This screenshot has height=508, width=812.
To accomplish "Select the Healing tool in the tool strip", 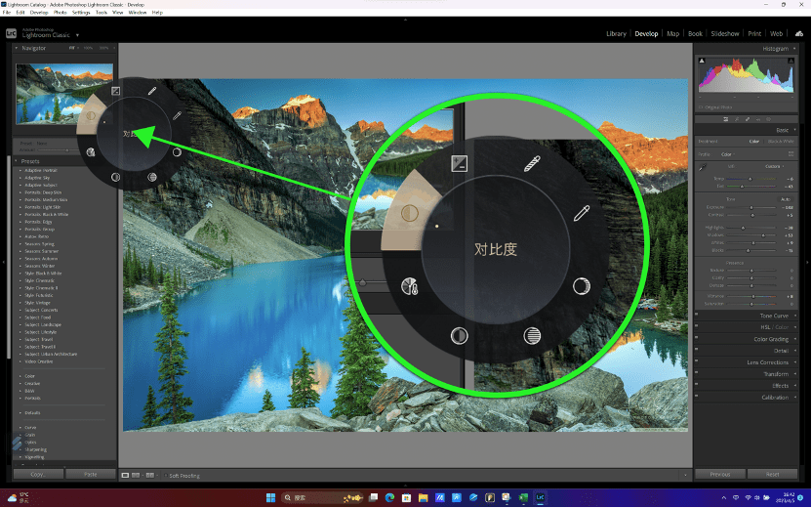I will click(748, 119).
